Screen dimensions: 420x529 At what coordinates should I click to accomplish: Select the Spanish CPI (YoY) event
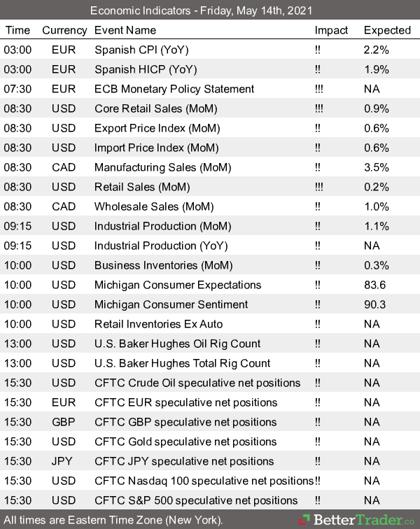141,50
